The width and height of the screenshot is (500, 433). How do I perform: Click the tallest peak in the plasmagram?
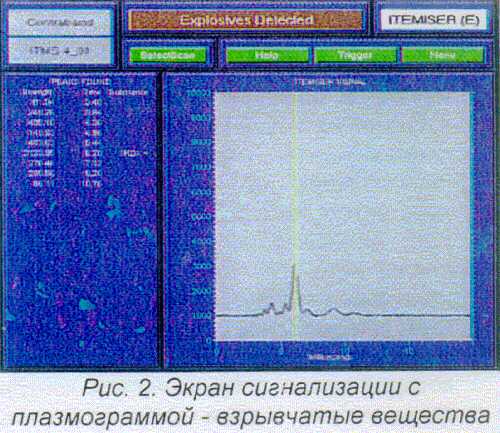click(x=294, y=267)
